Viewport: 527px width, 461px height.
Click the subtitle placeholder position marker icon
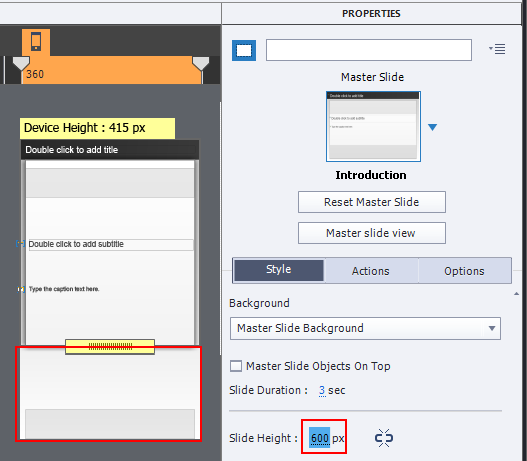pos(21,244)
